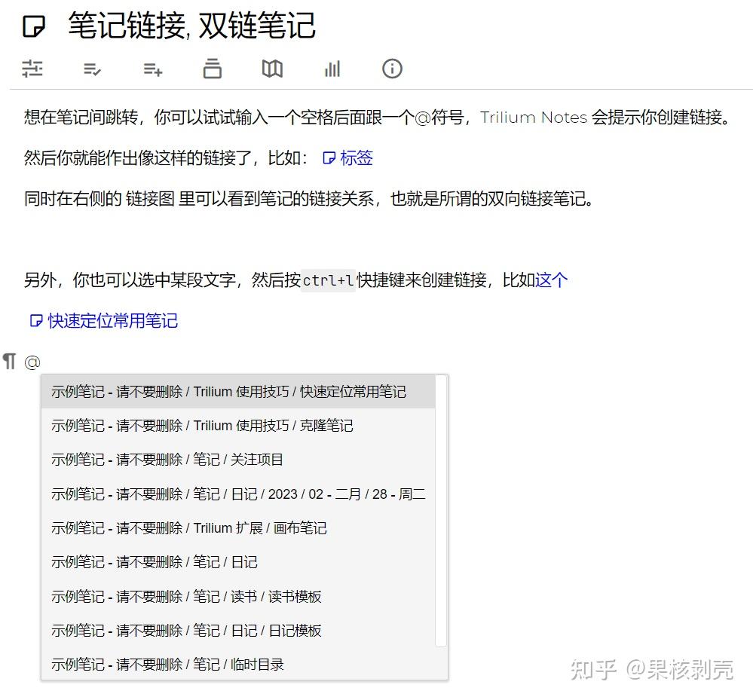Open the Note Info circle icon
The width and height of the screenshot is (753, 700).
pyautogui.click(x=391, y=69)
